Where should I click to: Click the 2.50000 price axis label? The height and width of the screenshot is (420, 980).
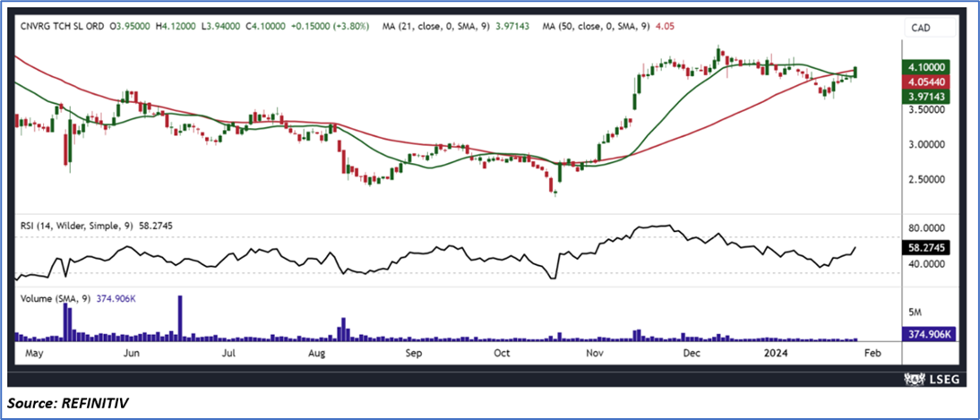click(926, 180)
